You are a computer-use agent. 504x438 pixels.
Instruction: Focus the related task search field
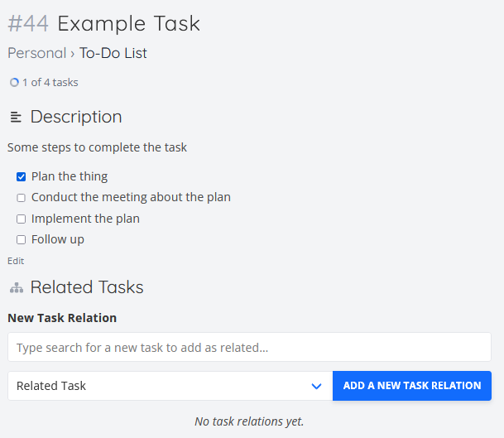tap(249, 347)
